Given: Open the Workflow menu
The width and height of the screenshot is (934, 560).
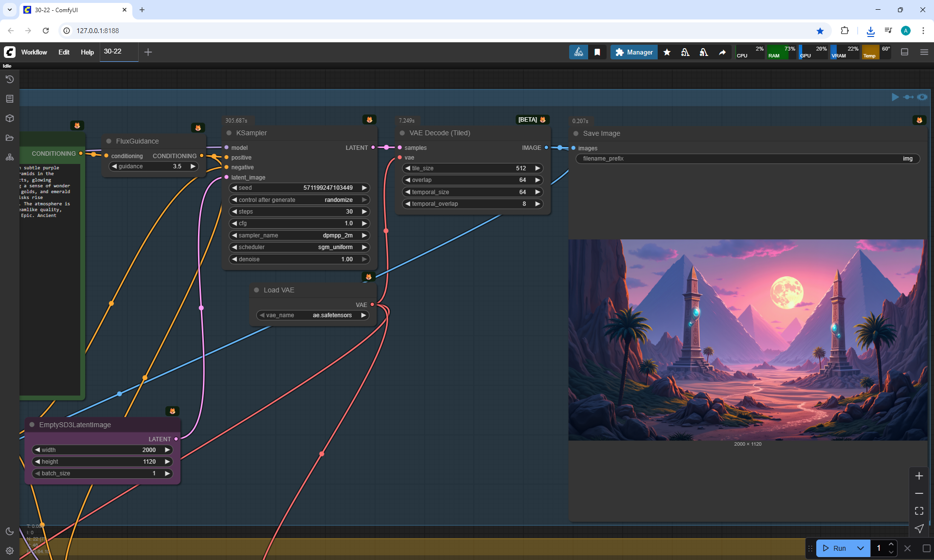Looking at the screenshot, I should [x=34, y=52].
